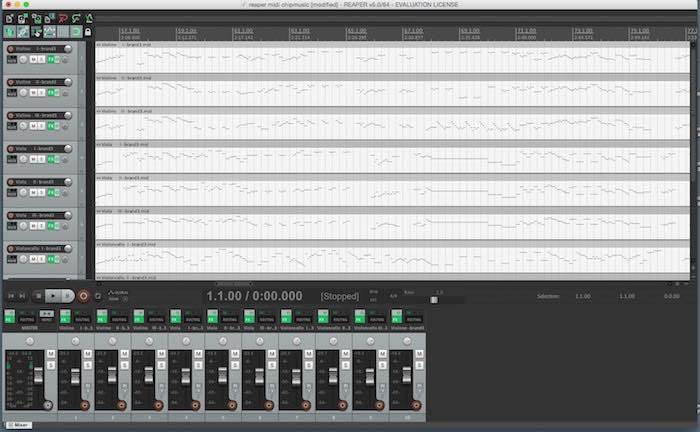Mute the Violine I track in the track panel
Viewport: 700px width, 432px height.
pyautogui.click(x=33, y=59)
